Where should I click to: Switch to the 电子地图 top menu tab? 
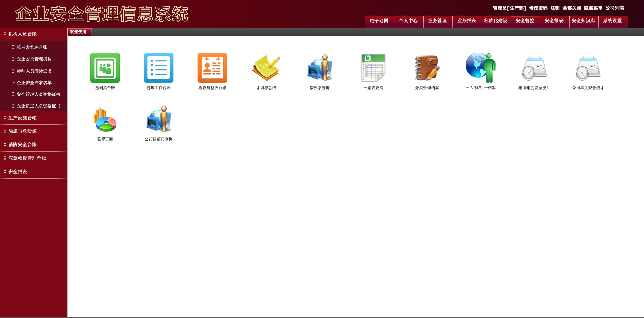pyautogui.click(x=379, y=21)
